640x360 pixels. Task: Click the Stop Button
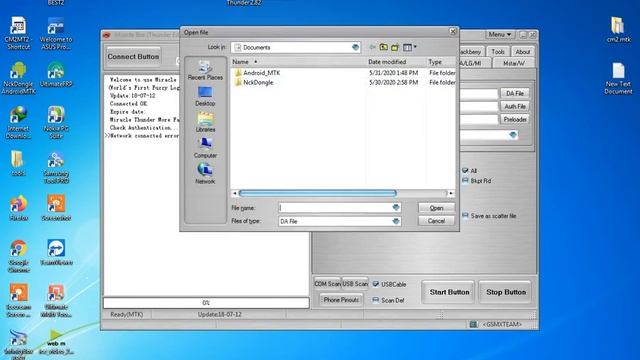click(506, 292)
